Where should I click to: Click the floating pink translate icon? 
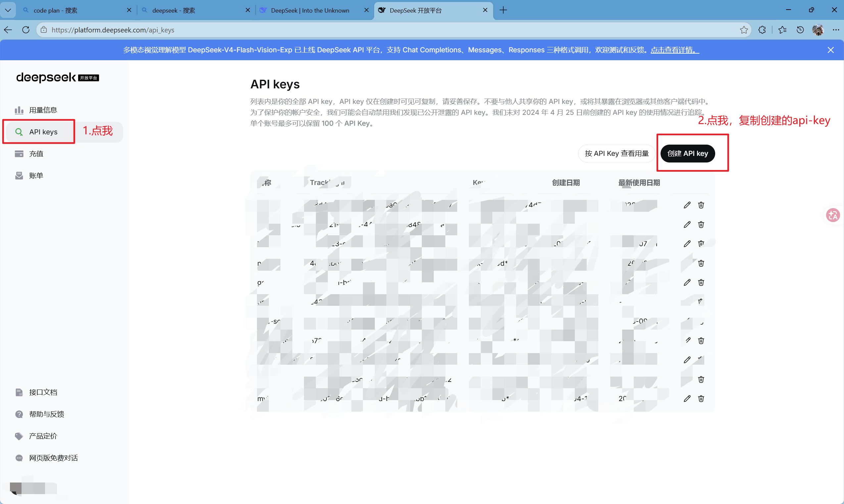[833, 215]
